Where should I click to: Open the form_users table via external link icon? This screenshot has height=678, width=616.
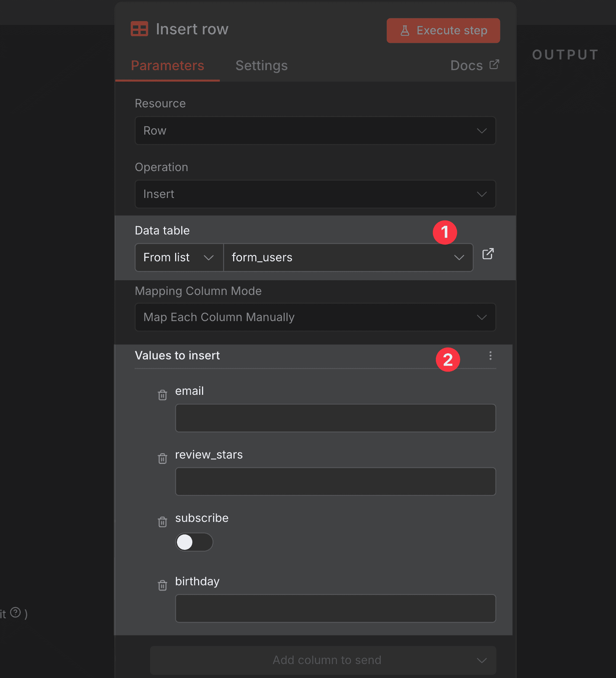pyautogui.click(x=488, y=254)
